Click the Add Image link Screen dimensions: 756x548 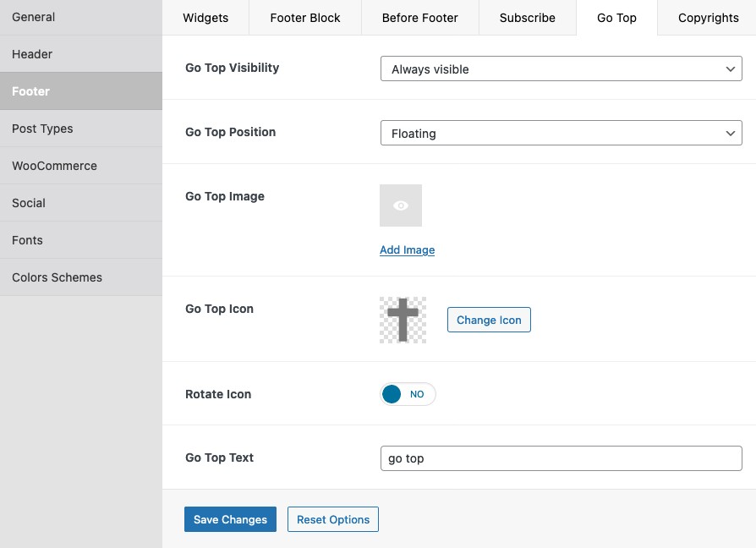coord(407,249)
